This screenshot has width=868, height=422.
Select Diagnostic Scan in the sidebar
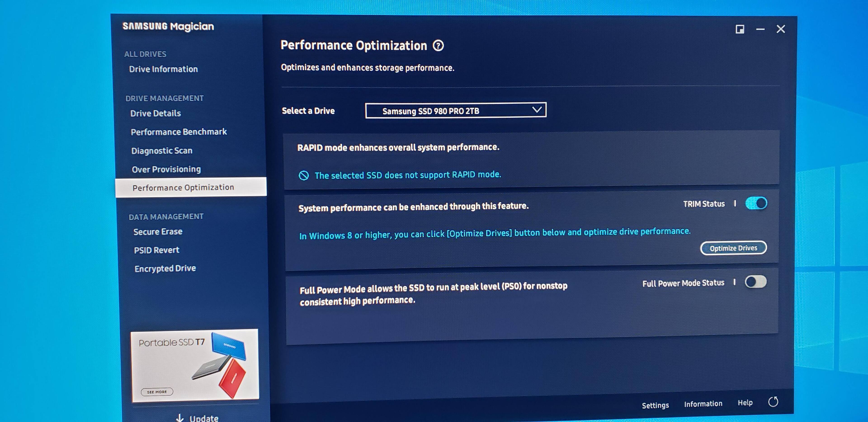click(162, 151)
